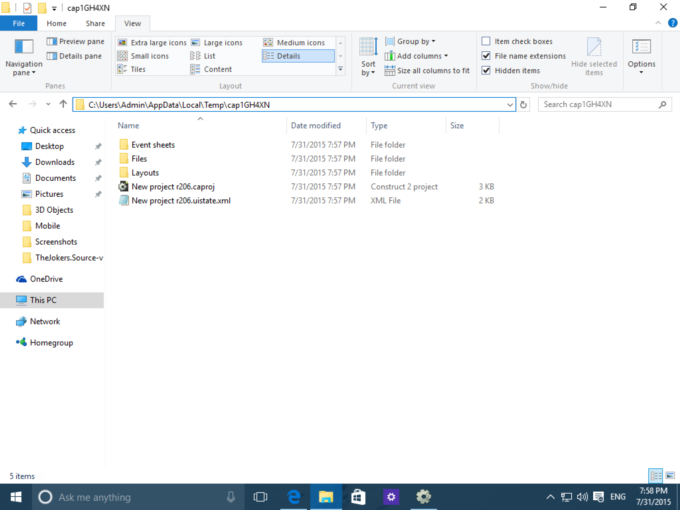Viewport: 680px width, 510px height.
Task: Select Quick access in sidebar
Action: (52, 130)
